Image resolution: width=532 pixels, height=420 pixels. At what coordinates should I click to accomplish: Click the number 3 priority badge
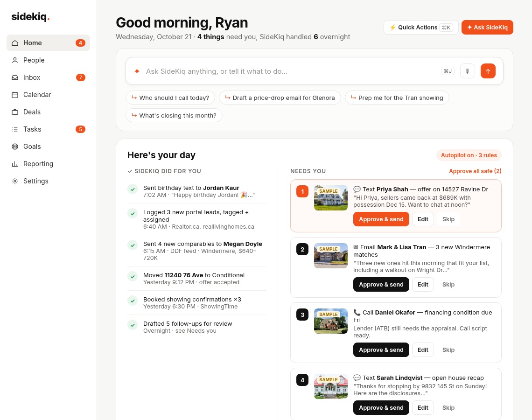click(x=302, y=315)
